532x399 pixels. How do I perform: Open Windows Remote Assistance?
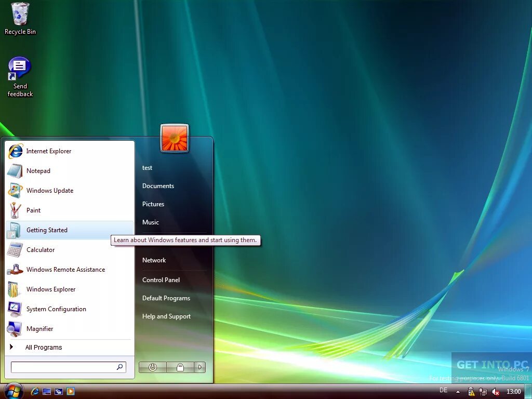70,270
